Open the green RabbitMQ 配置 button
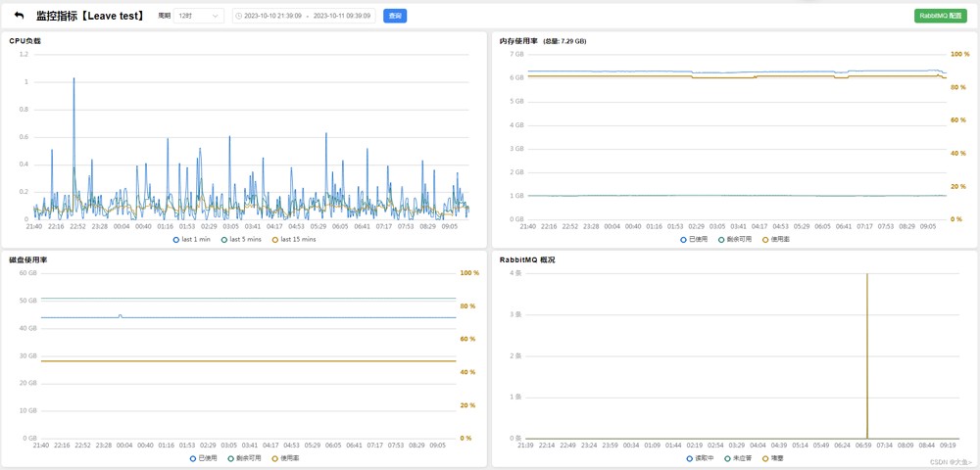The height and width of the screenshot is (470, 980). (940, 17)
